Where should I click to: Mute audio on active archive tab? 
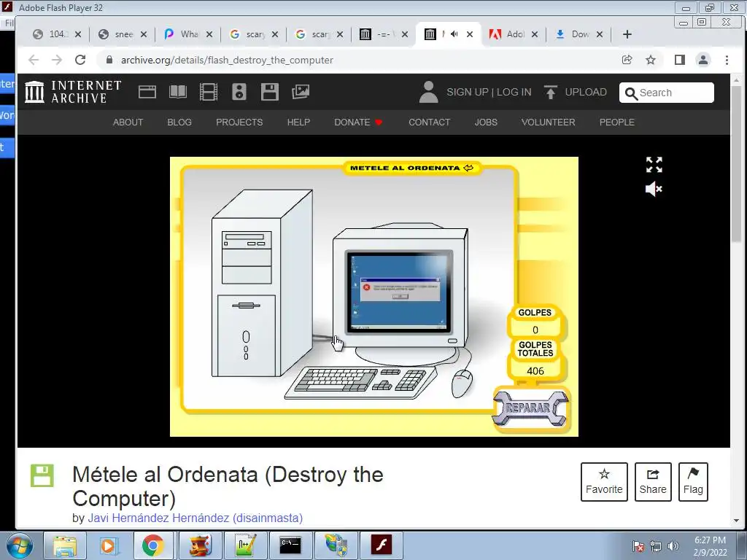click(454, 34)
